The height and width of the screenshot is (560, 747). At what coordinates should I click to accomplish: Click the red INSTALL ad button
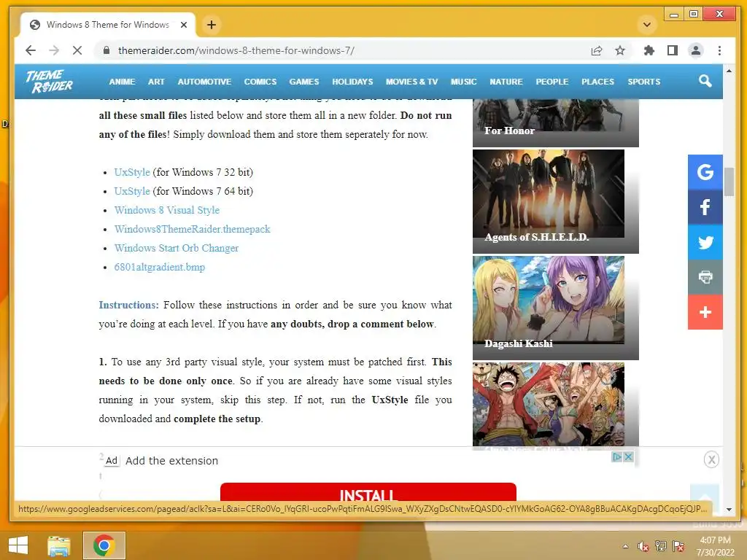click(x=368, y=492)
